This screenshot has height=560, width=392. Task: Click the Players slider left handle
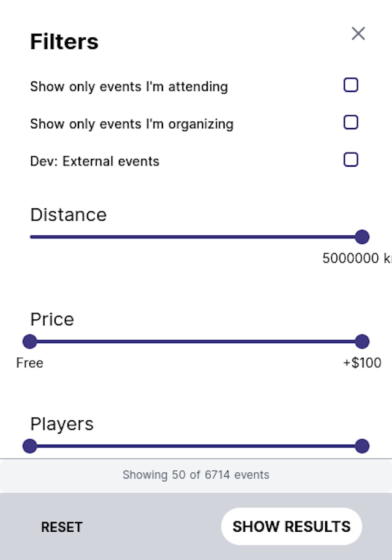(29, 446)
